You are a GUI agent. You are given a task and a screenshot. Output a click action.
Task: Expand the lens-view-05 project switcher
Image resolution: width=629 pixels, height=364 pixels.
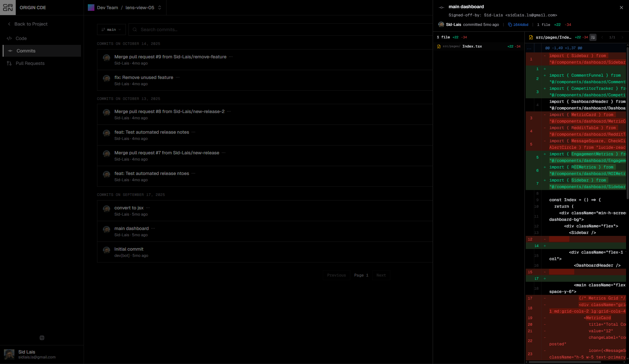[160, 8]
